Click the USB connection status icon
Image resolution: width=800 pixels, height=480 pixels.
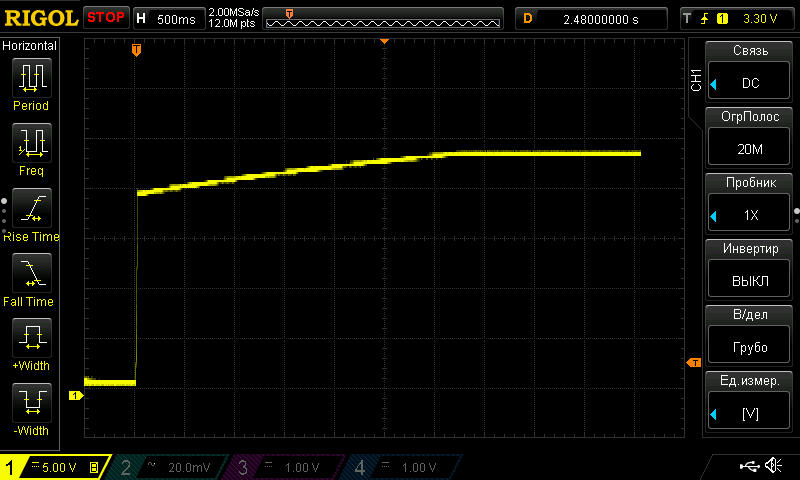pos(749,466)
